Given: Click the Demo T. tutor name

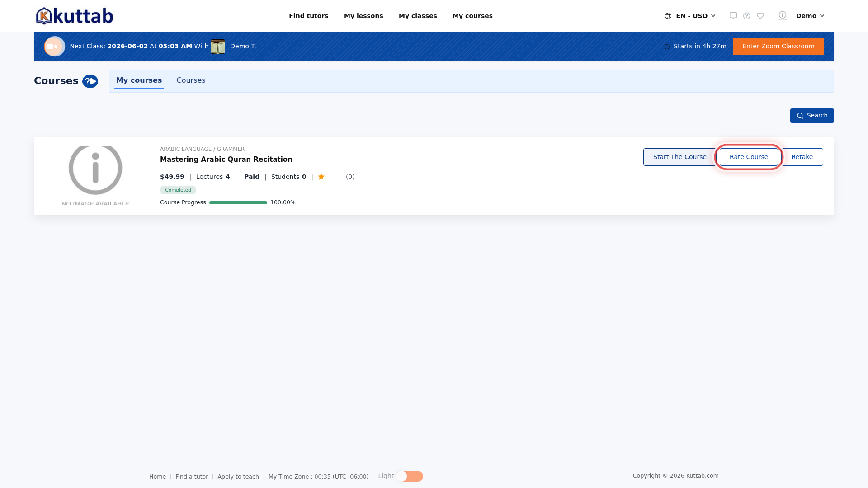Looking at the screenshot, I should pos(243,46).
